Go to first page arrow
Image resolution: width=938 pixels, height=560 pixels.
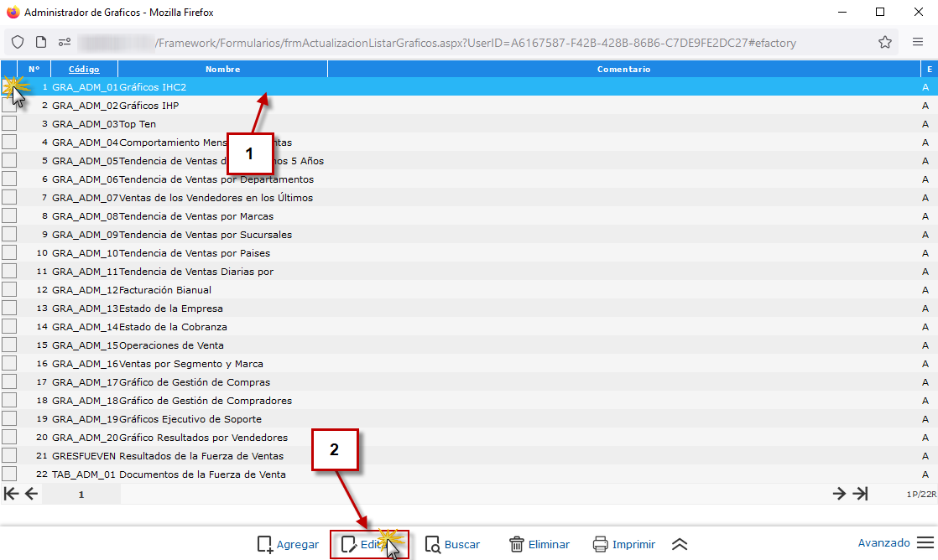pos(11,494)
